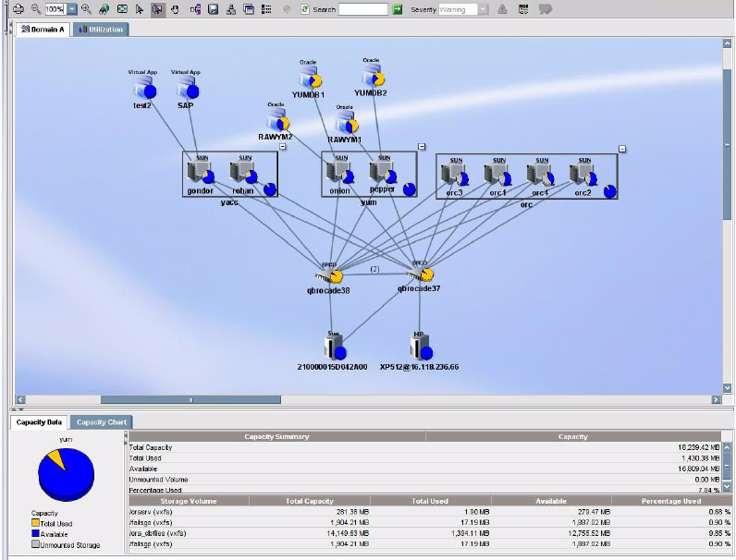Switch to the Domain A tab

click(43, 29)
